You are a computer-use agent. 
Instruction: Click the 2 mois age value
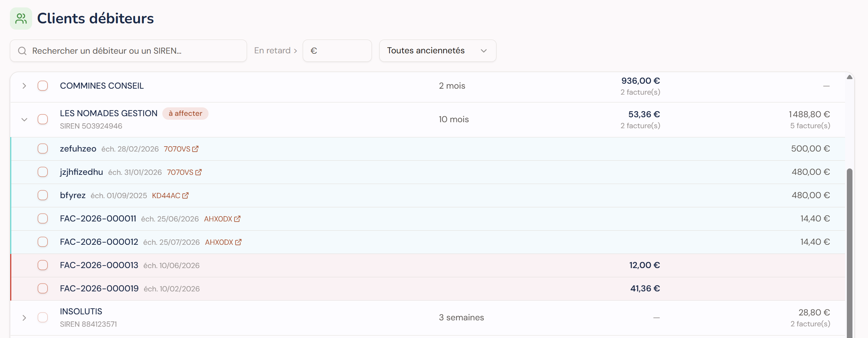452,86
